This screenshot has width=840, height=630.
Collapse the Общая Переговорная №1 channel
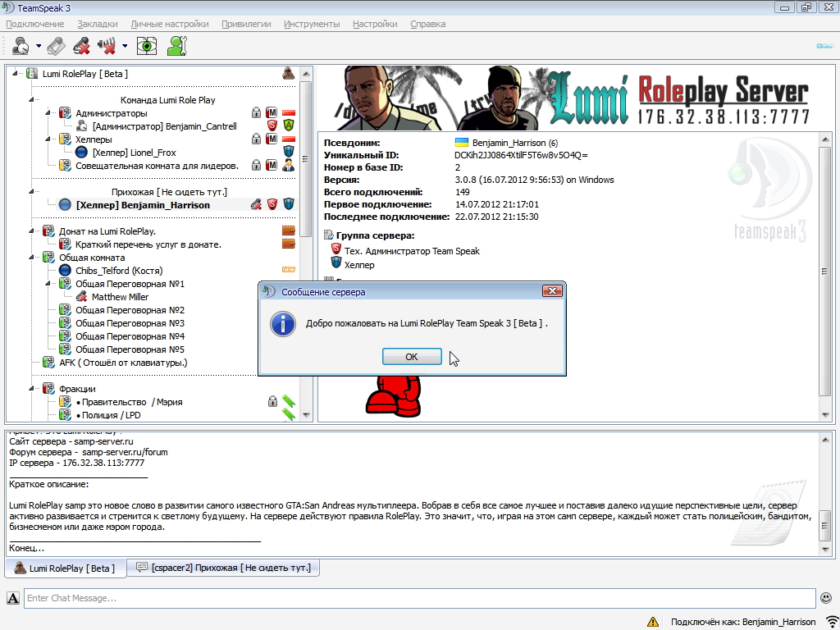tap(48, 283)
